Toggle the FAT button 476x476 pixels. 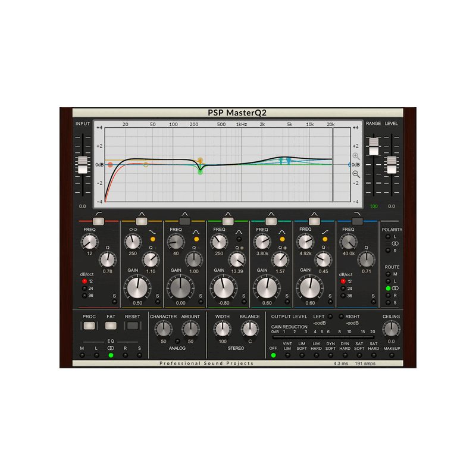[111, 325]
